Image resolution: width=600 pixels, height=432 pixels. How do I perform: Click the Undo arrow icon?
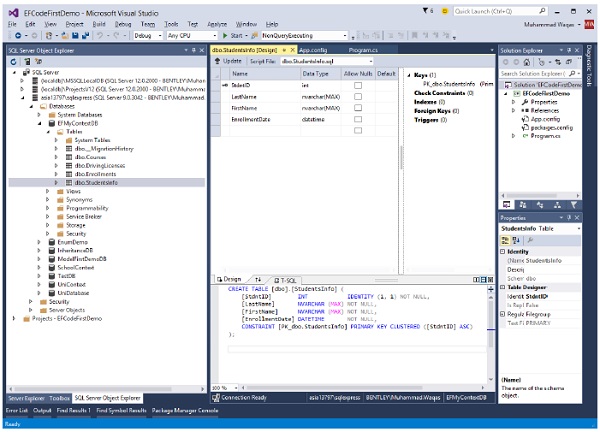click(x=100, y=36)
